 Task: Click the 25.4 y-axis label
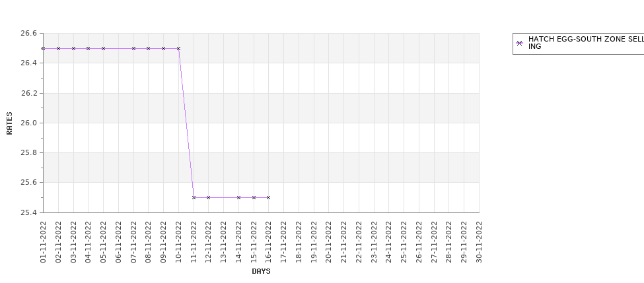[x=29, y=212]
